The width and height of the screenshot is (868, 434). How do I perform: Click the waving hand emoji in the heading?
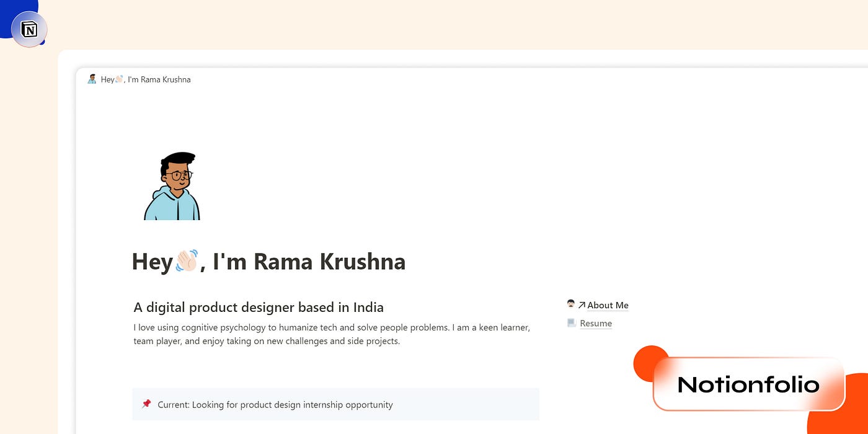187,261
